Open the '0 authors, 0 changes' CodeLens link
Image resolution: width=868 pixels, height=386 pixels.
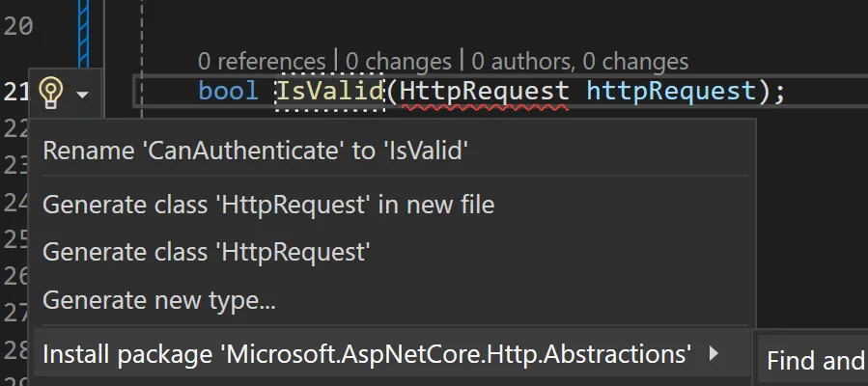click(x=580, y=62)
